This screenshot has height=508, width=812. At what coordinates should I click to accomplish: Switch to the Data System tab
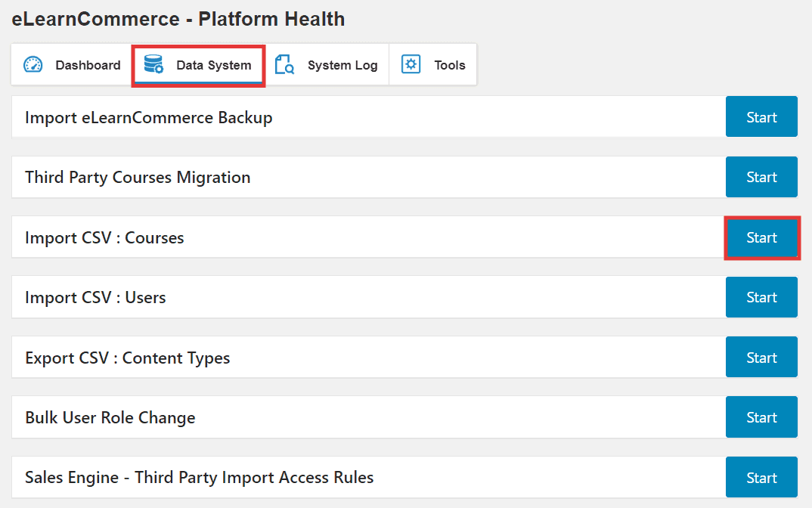click(198, 65)
